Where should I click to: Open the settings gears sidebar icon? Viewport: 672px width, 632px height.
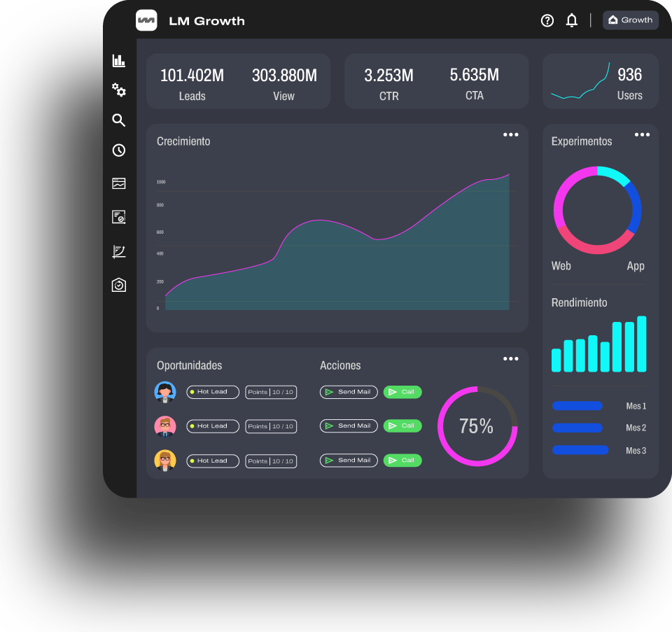pos(119,90)
